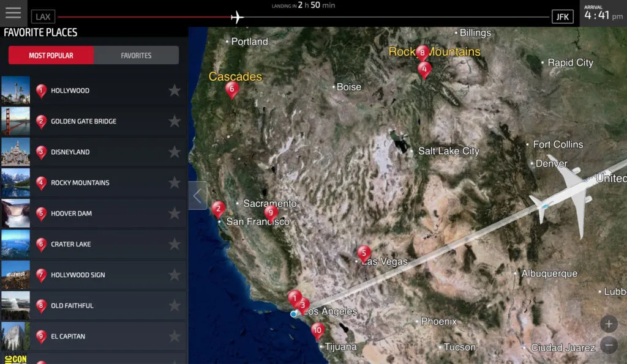Open the Tijuana area map pin
The image size is (627, 364).
pos(318,330)
